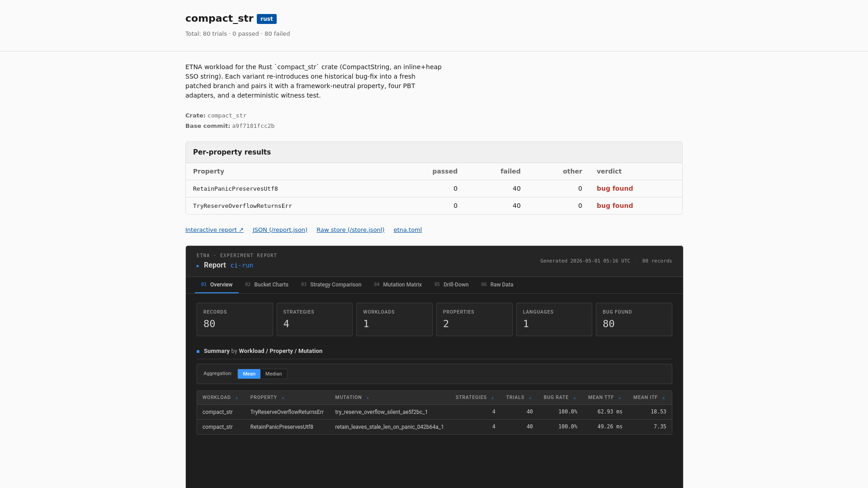Open the JSON (/report.json) link

click(280, 230)
